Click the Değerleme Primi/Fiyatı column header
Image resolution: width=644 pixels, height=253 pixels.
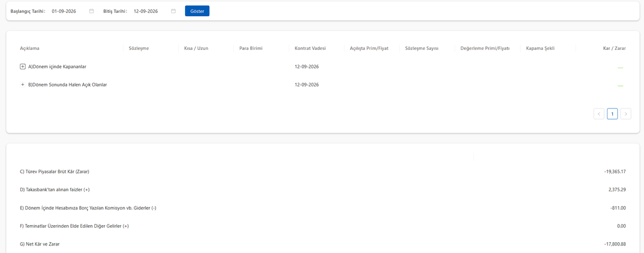point(485,48)
